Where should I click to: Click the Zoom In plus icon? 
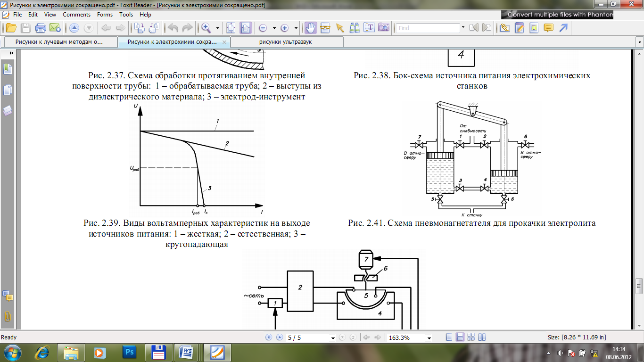[x=284, y=28]
